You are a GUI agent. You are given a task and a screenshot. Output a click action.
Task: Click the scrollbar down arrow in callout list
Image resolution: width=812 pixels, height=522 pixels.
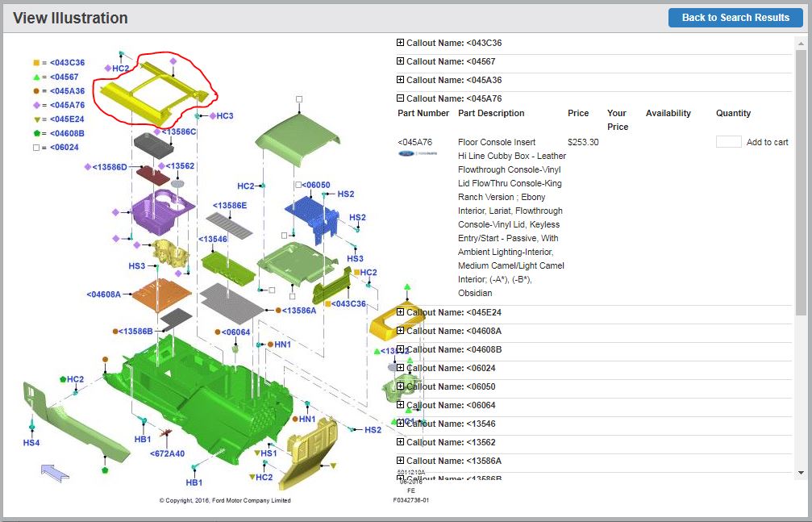(802, 473)
